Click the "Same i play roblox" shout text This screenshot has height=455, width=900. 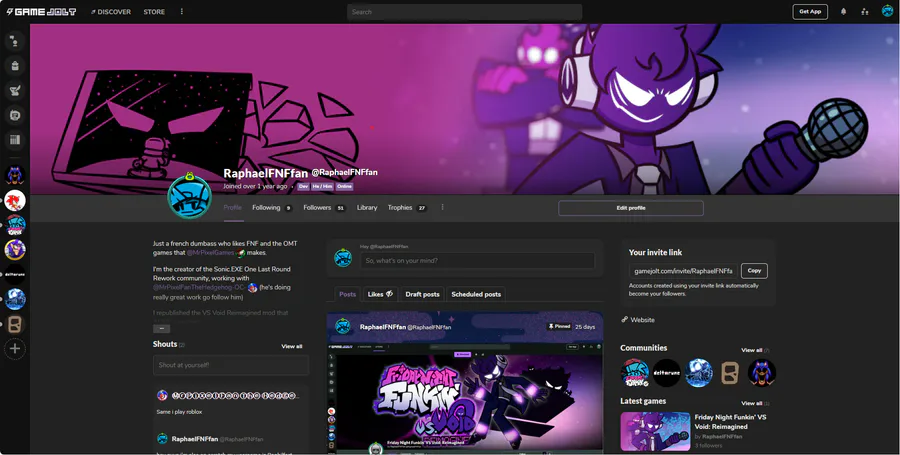(179, 411)
